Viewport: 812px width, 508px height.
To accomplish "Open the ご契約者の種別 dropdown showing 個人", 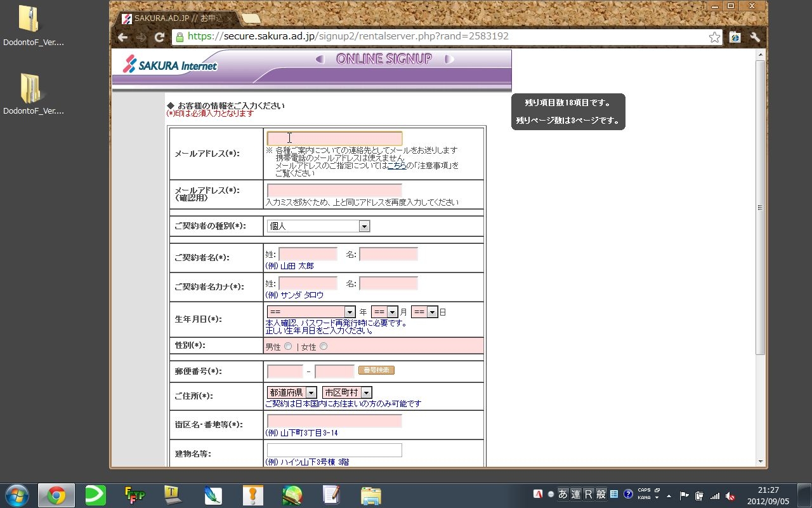I will coord(318,226).
